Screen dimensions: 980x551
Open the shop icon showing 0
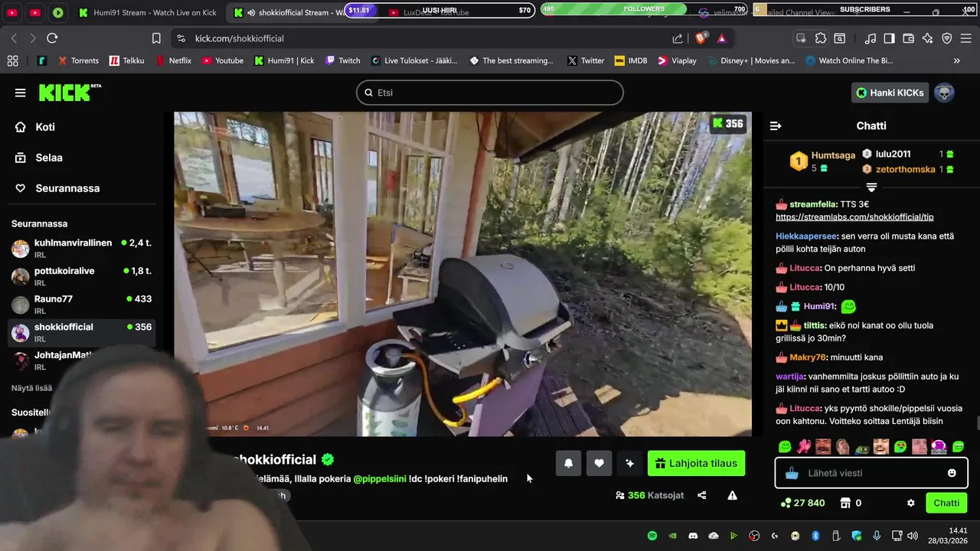coord(851,503)
